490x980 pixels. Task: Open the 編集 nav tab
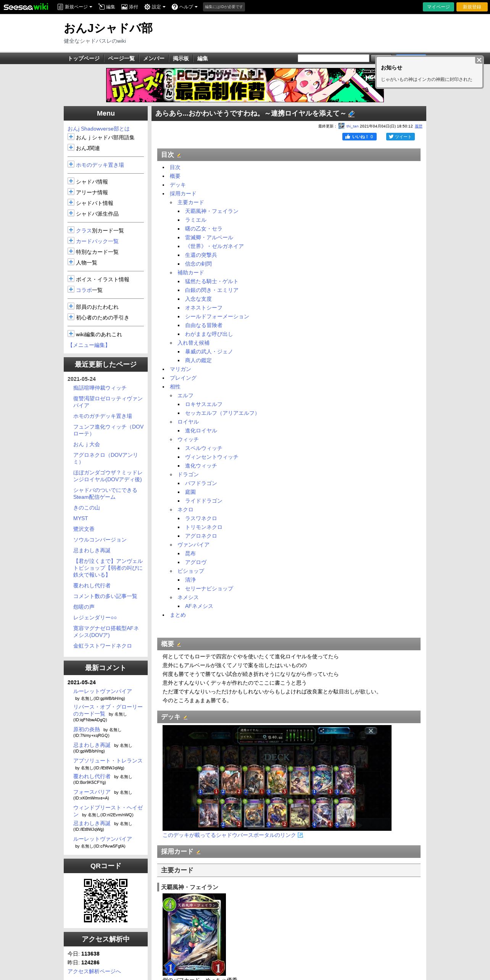(x=203, y=58)
